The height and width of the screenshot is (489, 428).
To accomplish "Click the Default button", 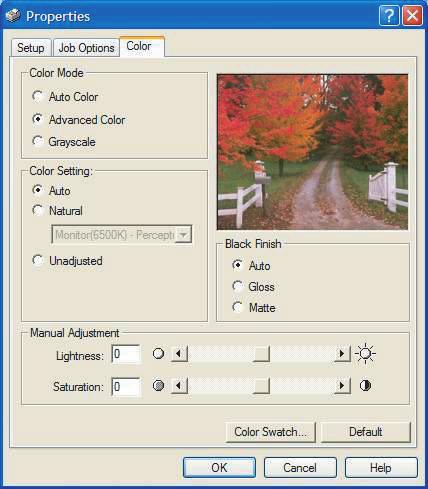I will click(366, 432).
